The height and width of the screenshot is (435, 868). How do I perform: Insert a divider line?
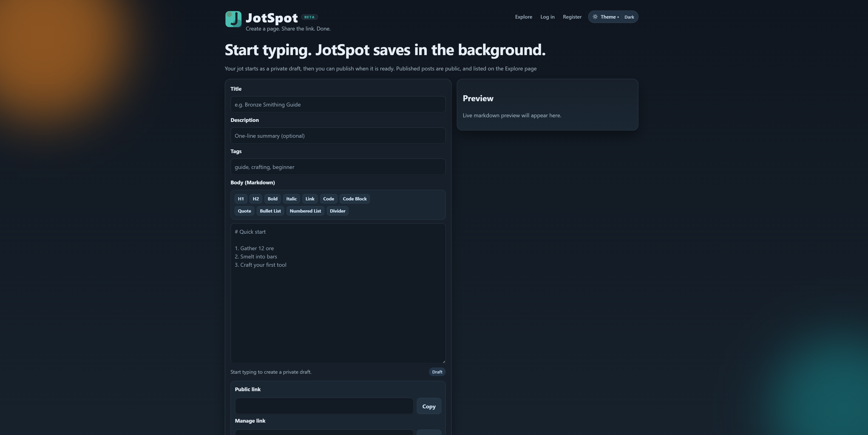(337, 211)
